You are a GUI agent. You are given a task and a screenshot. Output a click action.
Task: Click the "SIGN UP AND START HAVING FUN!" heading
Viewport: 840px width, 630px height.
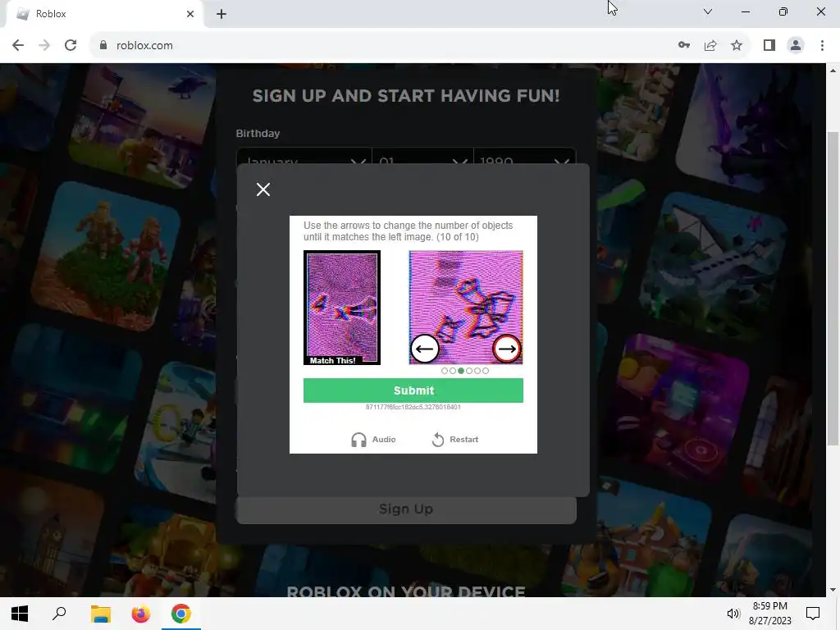(406, 96)
